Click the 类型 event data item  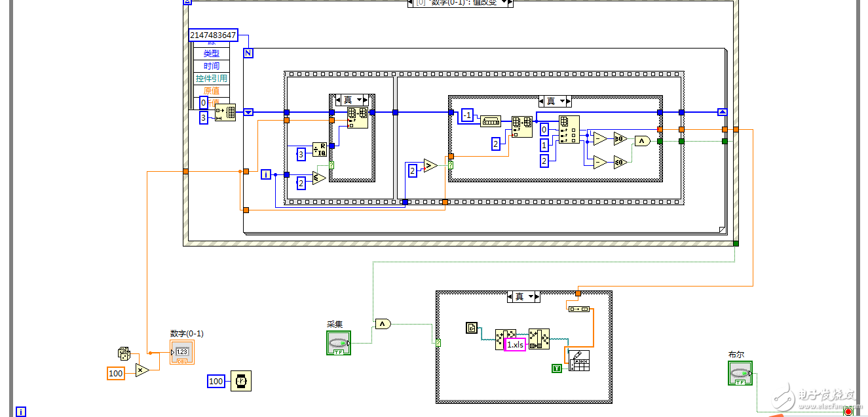(212, 53)
